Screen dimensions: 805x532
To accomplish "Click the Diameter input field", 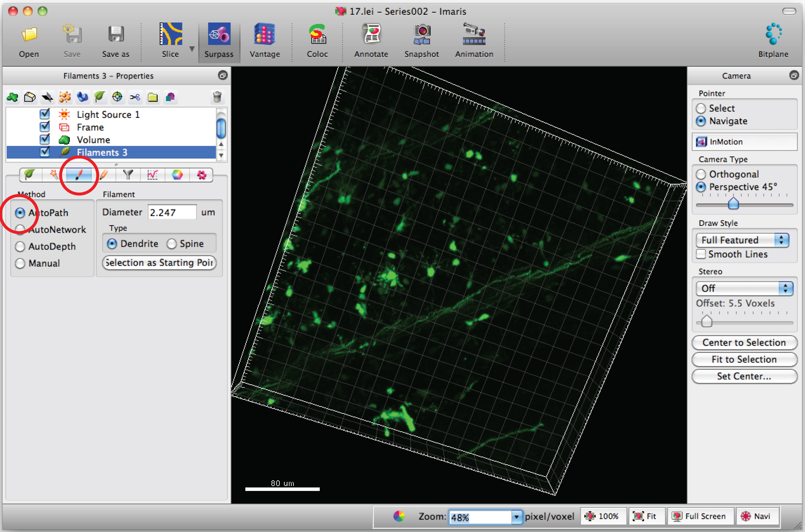I will point(172,212).
